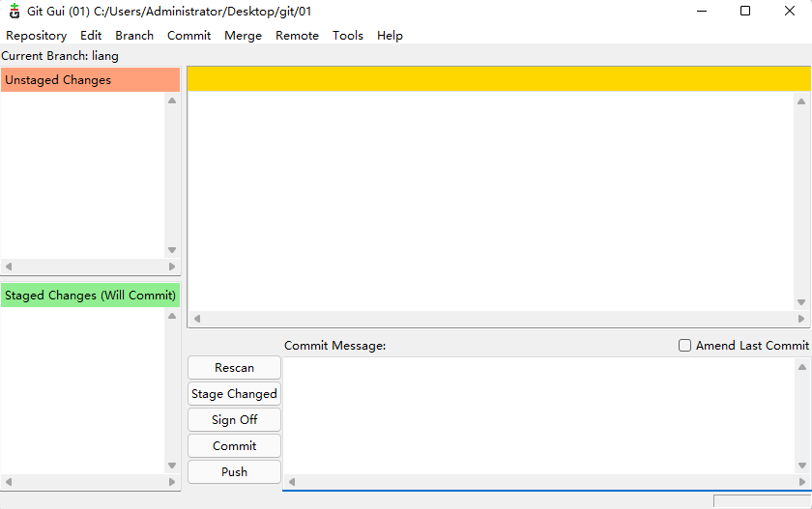Click the left arrow of commit message horizontal scrollbar
The width and height of the screenshot is (812, 509).
point(292,482)
